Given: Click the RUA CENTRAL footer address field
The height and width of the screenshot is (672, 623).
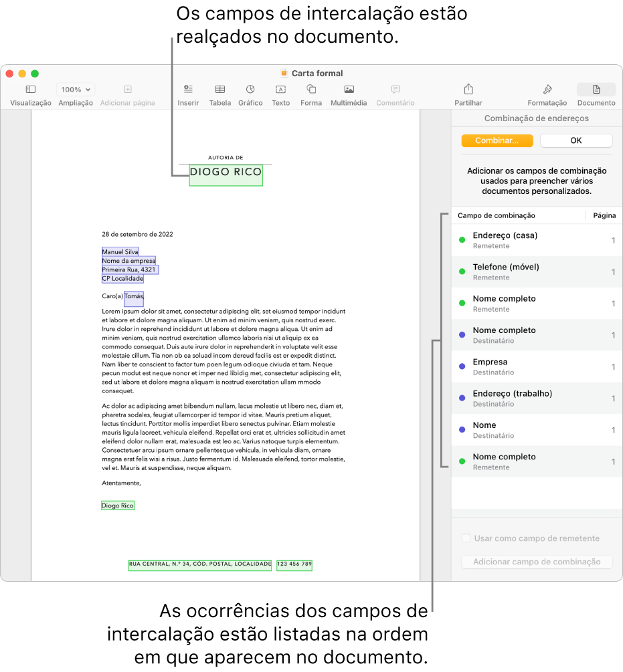Looking at the screenshot, I should tap(200, 565).
